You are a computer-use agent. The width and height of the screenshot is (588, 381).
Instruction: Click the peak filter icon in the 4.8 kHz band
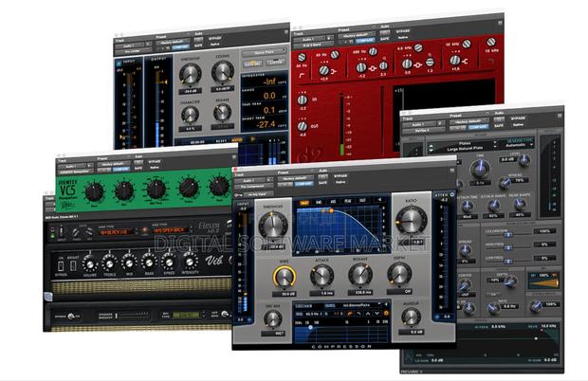(417, 65)
